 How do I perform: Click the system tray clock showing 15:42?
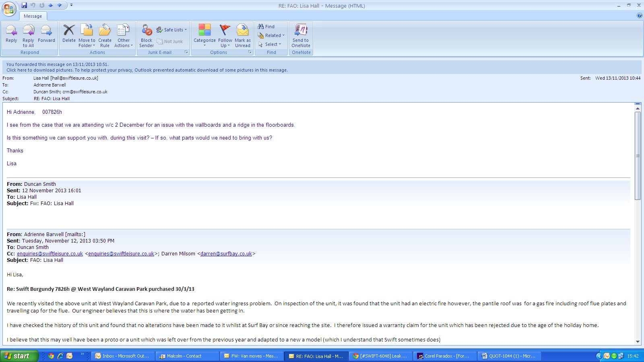pos(633,356)
